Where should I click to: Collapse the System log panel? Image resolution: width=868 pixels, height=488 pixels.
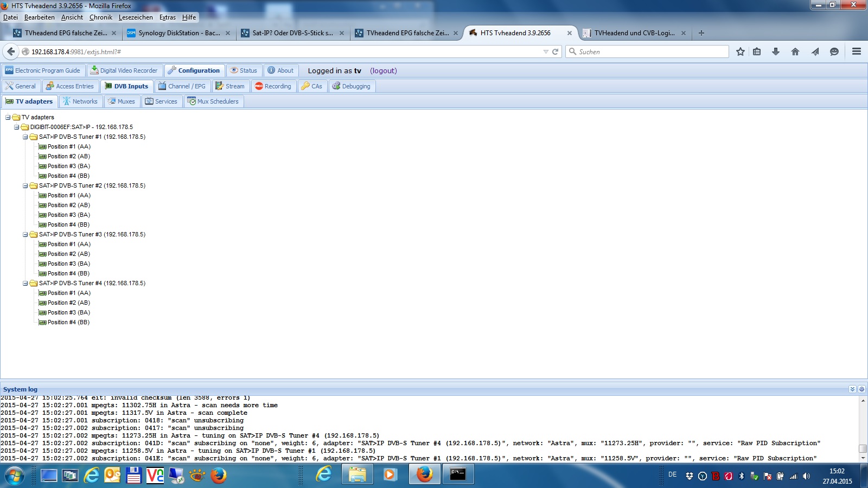coord(852,389)
